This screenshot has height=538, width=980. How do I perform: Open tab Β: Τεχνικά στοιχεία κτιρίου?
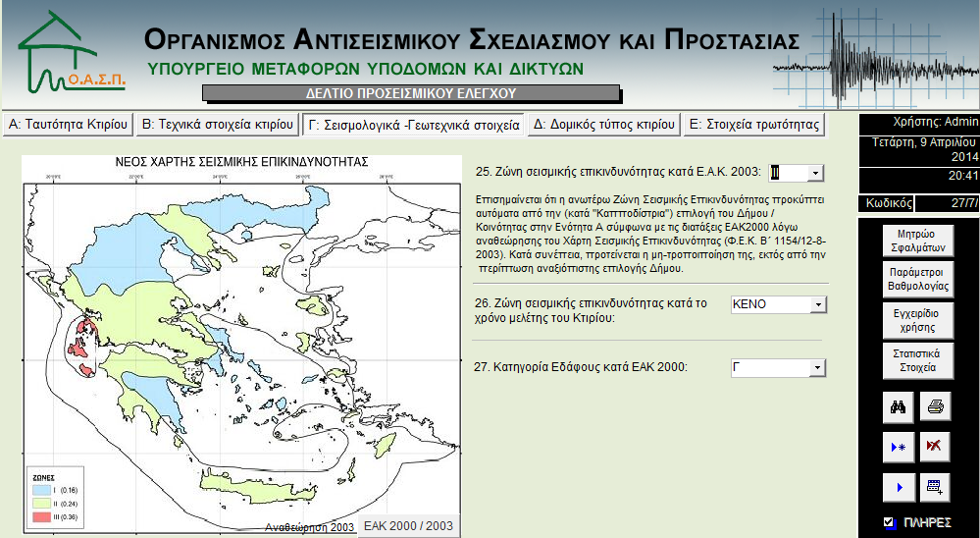point(217,124)
